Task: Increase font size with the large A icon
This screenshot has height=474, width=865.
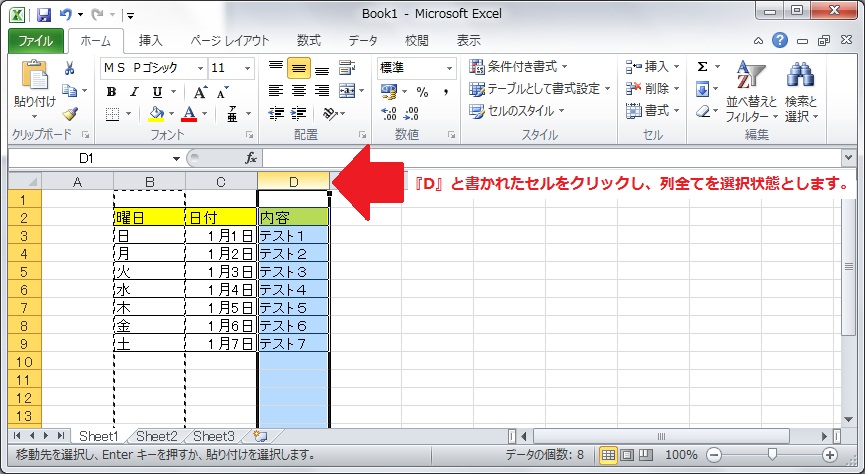Action: [200, 92]
